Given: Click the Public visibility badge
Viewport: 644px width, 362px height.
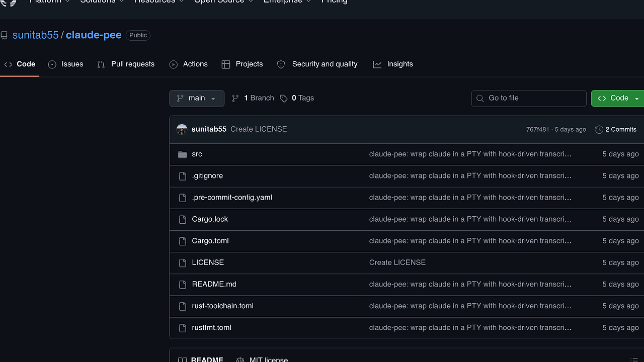Looking at the screenshot, I should (x=138, y=35).
